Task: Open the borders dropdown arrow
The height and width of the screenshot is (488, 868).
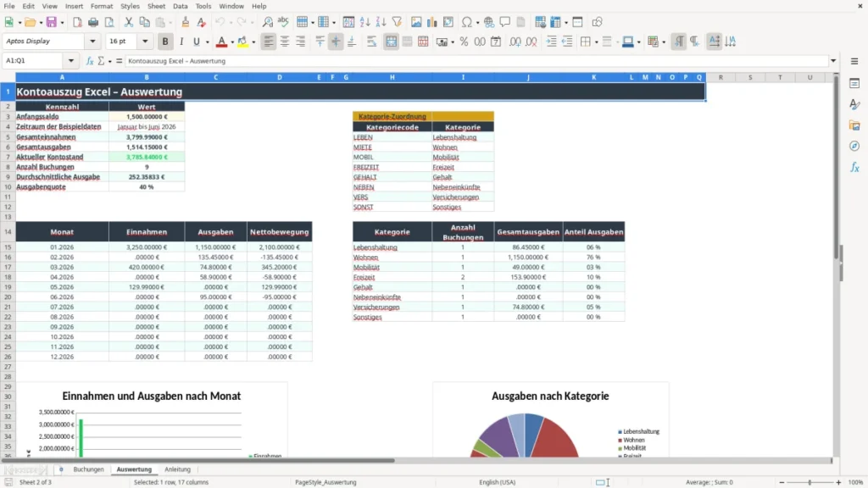Action: click(596, 42)
